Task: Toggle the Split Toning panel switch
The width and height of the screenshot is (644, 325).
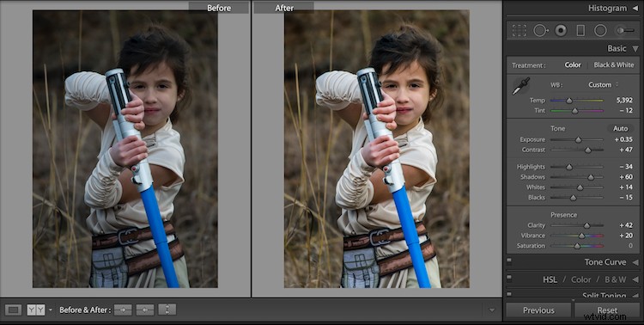Action: (x=509, y=294)
